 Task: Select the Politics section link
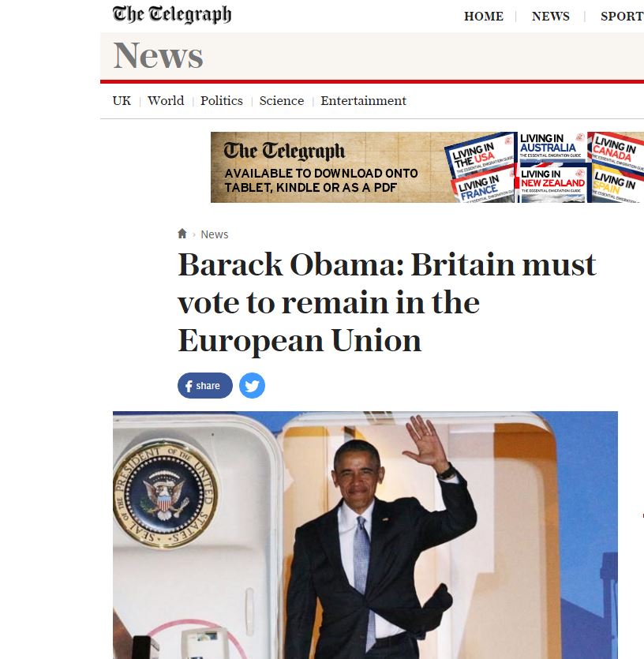coord(222,101)
